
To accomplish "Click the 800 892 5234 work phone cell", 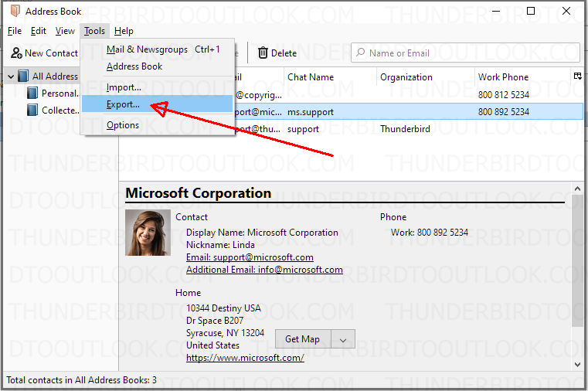I will pos(504,112).
